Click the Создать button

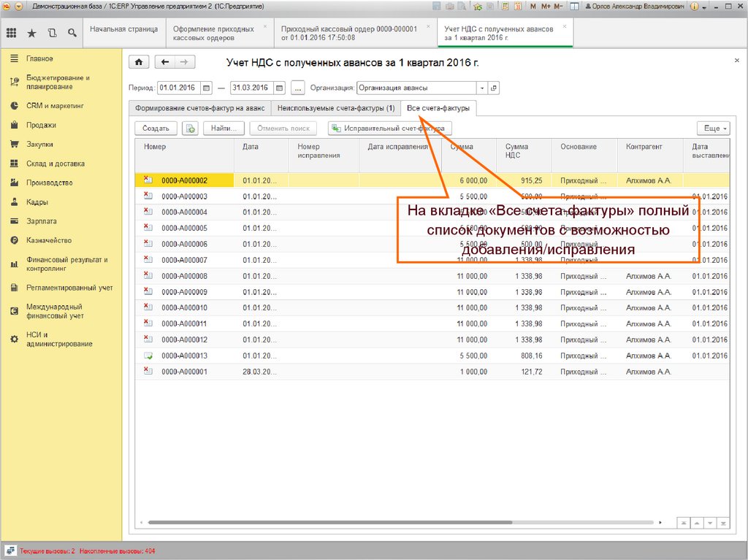pos(156,129)
